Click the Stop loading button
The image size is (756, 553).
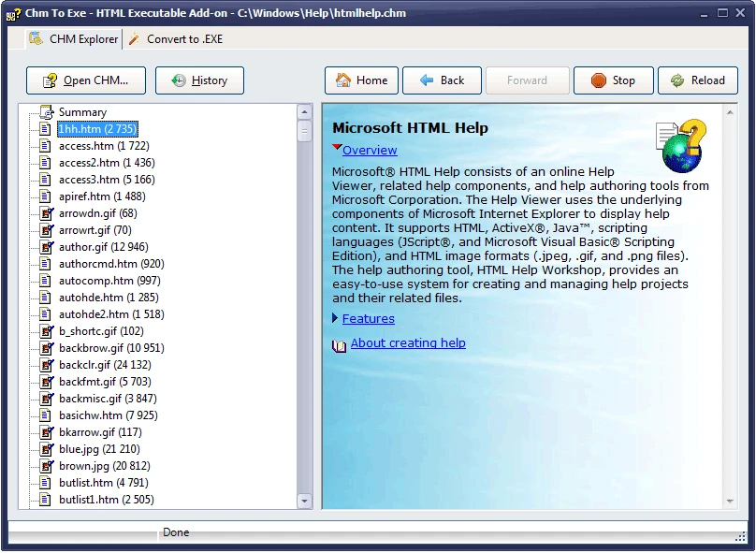point(613,80)
